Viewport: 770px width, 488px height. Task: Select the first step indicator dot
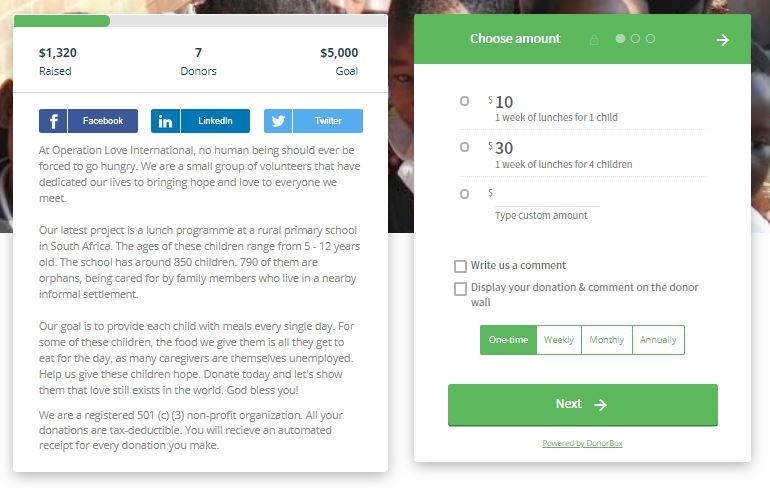620,39
